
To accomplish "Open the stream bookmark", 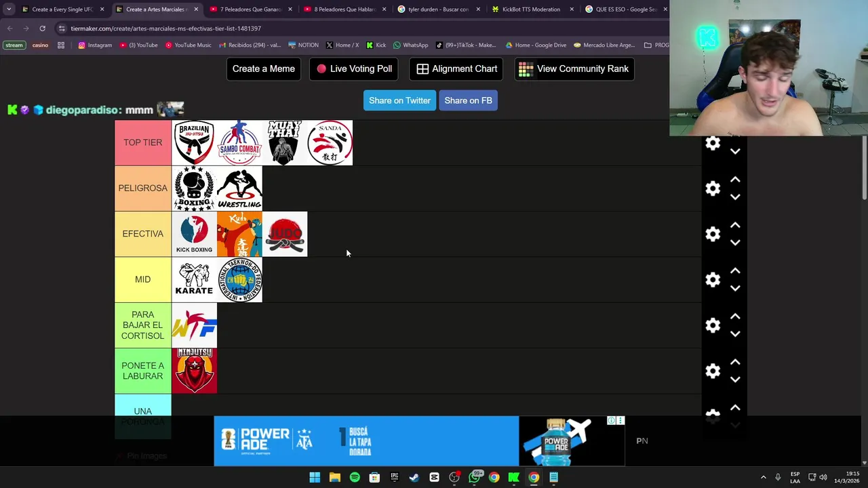I will click(x=14, y=45).
